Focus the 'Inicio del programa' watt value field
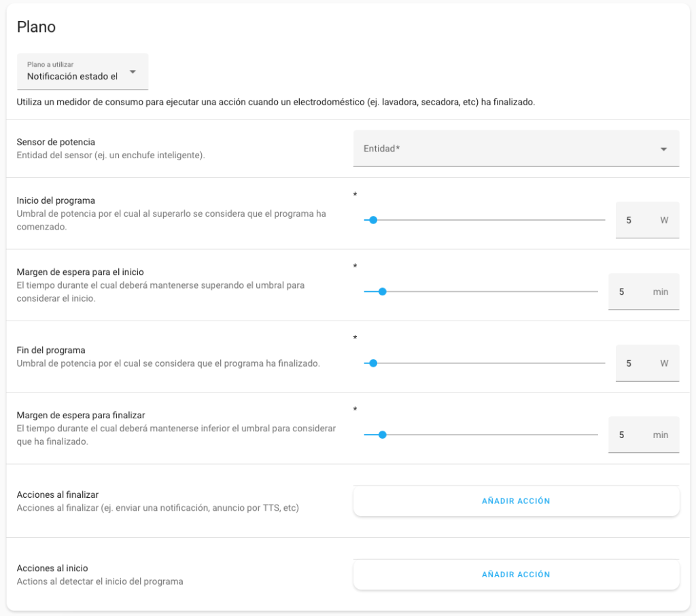This screenshot has width=696, height=616. pyautogui.click(x=636, y=220)
